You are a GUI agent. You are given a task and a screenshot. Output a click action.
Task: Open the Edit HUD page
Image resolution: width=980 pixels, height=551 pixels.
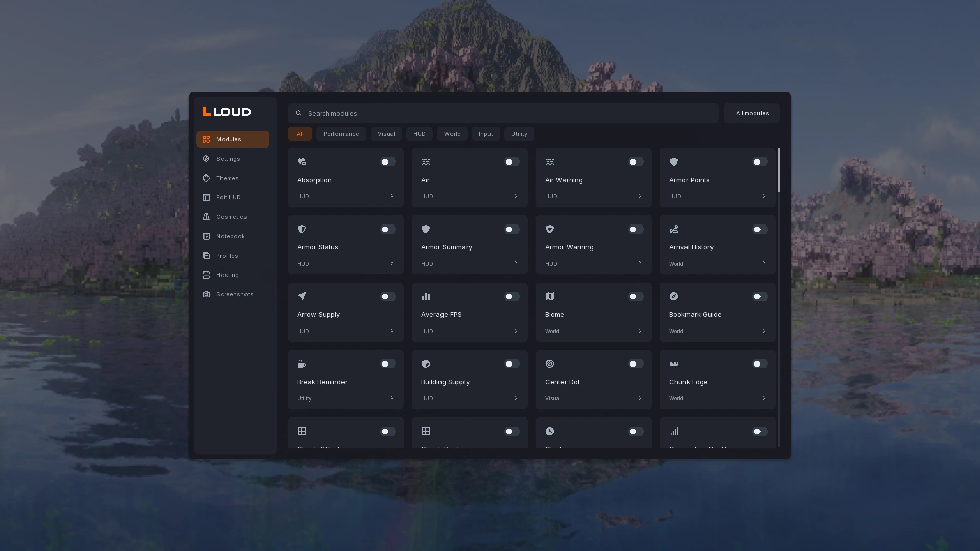233,197
